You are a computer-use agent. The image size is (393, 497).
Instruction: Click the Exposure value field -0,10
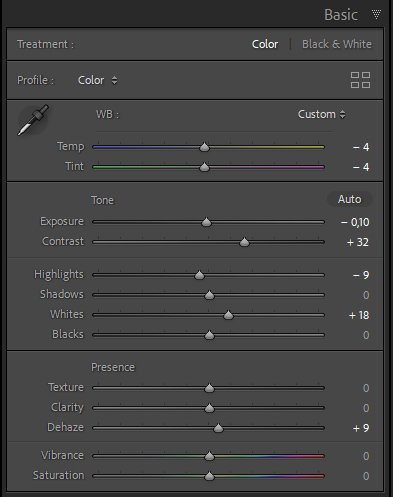coord(355,222)
